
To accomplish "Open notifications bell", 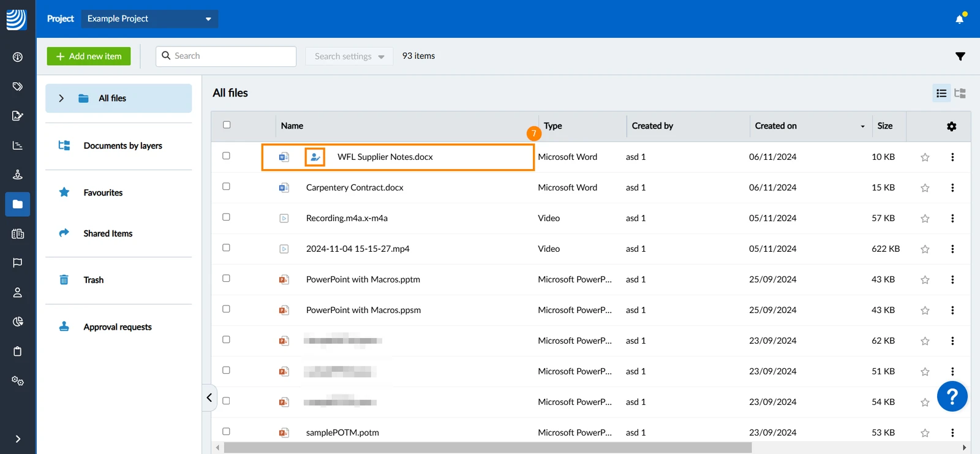I will pos(960,19).
